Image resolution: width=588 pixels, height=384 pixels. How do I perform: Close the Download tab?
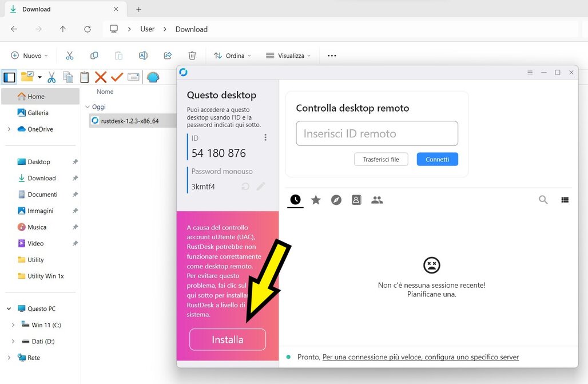pos(116,9)
